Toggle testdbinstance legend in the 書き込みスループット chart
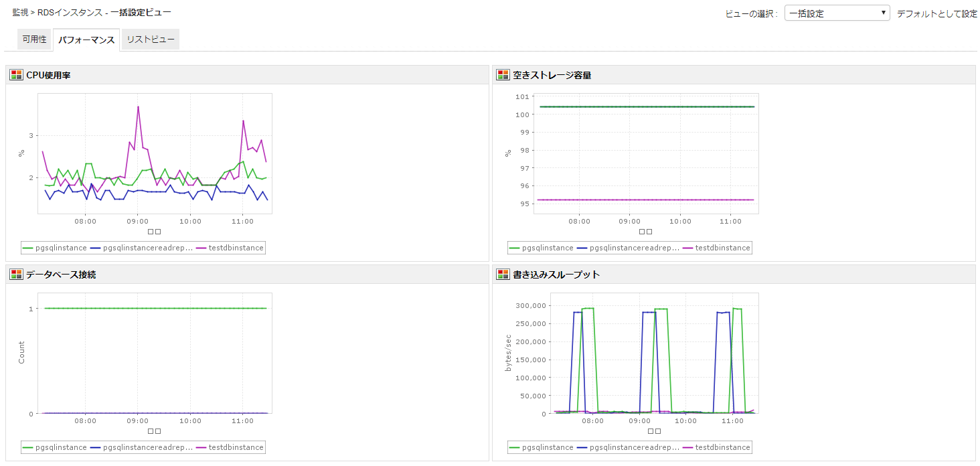 point(716,447)
